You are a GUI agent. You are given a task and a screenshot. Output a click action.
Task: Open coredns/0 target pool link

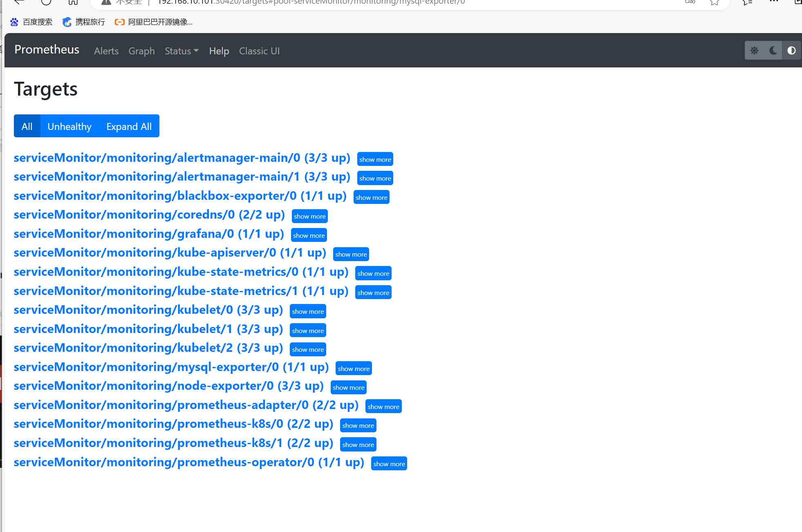tap(149, 215)
